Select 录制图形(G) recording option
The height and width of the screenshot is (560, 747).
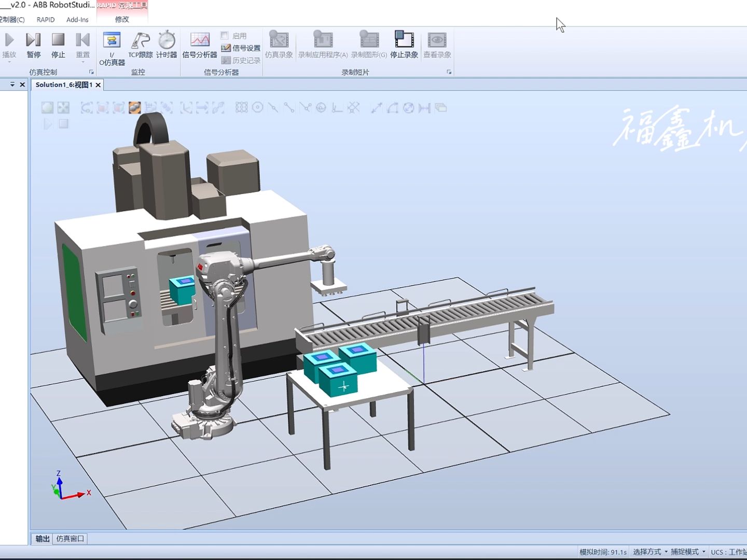(368, 44)
